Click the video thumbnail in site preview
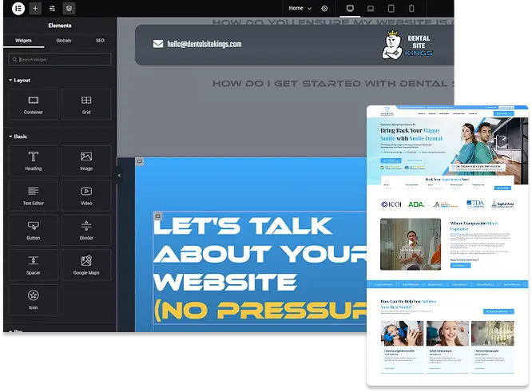 click(411, 244)
